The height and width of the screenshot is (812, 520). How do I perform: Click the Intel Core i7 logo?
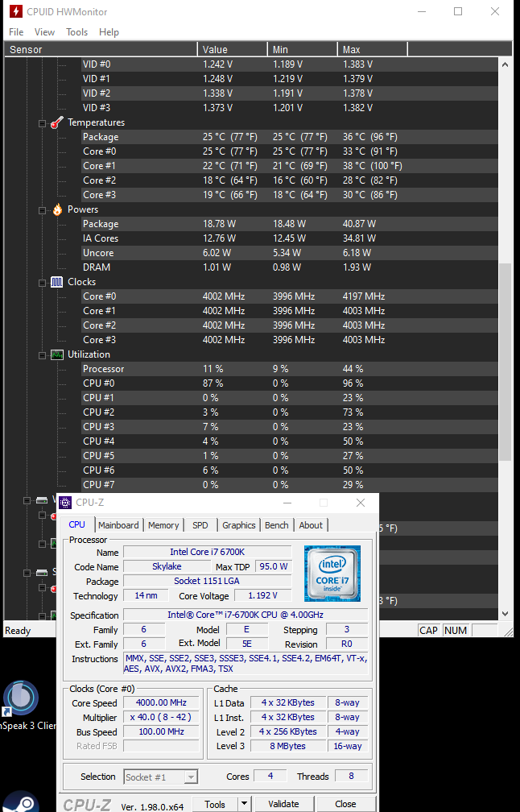pos(332,574)
